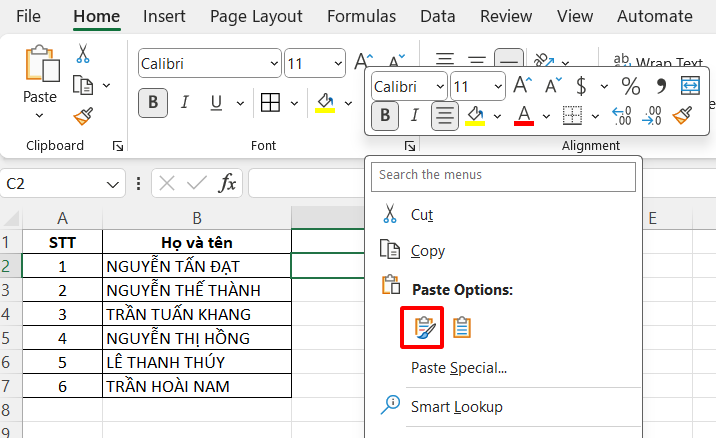Viewport: 716px width, 438px height.
Task: Click the Orientation icon in the Alignment group
Action: [544, 61]
